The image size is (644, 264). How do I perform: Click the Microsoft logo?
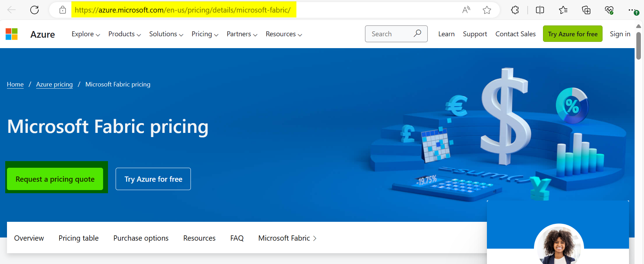coord(11,34)
